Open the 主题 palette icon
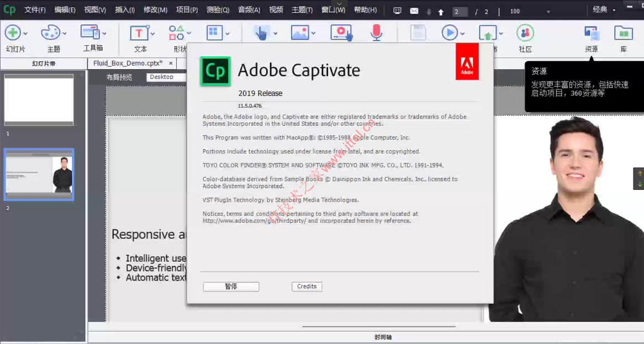Image resolution: width=644 pixels, height=344 pixels. [50, 33]
